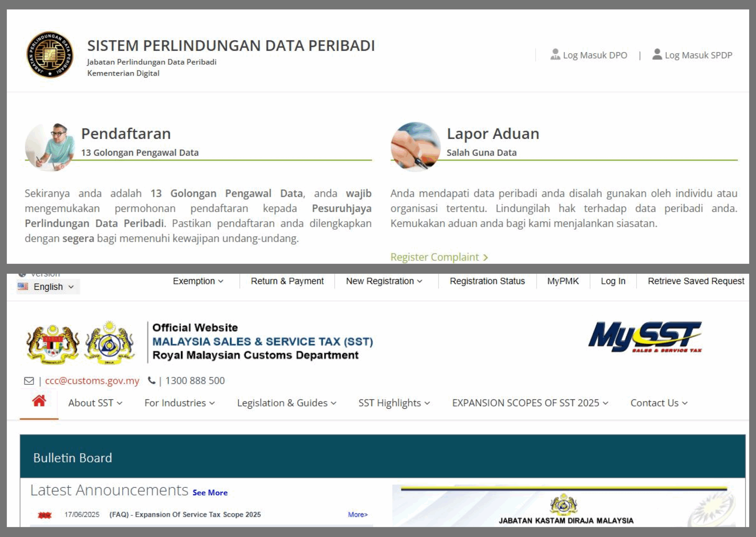Image resolution: width=756 pixels, height=537 pixels.
Task: Click the red home icon
Action: 39,401
